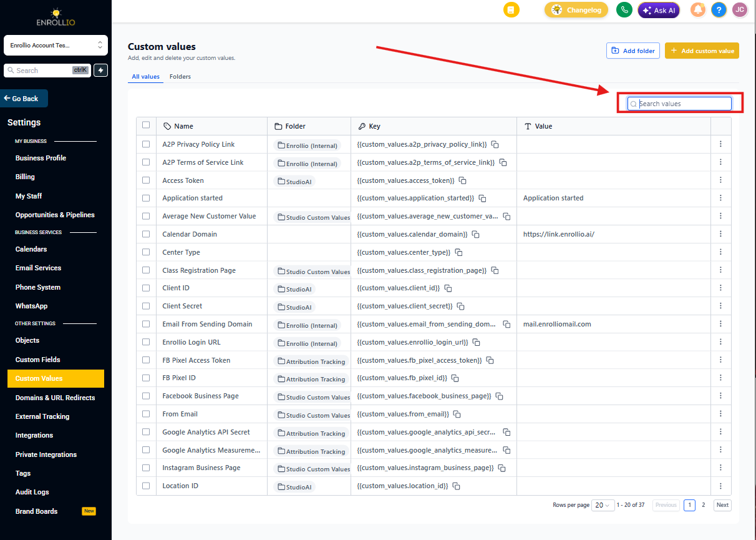This screenshot has width=756, height=540.
Task: Open the Changelog button
Action: (576, 10)
